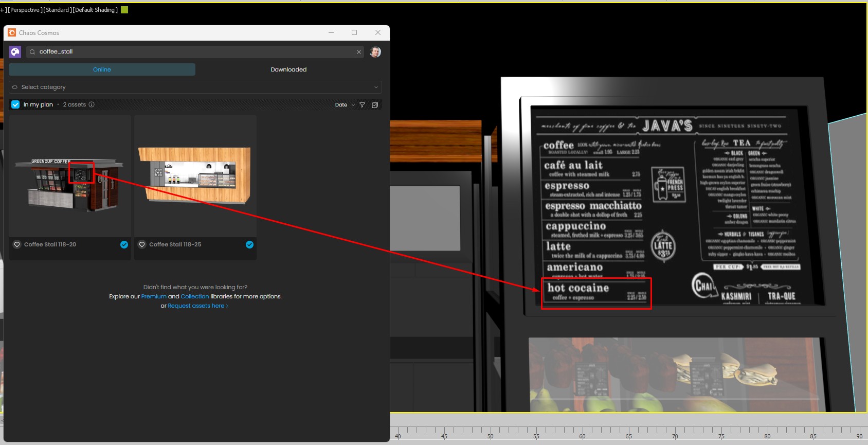Jump to frame 80 on the timeline
868x445 pixels.
(767, 436)
